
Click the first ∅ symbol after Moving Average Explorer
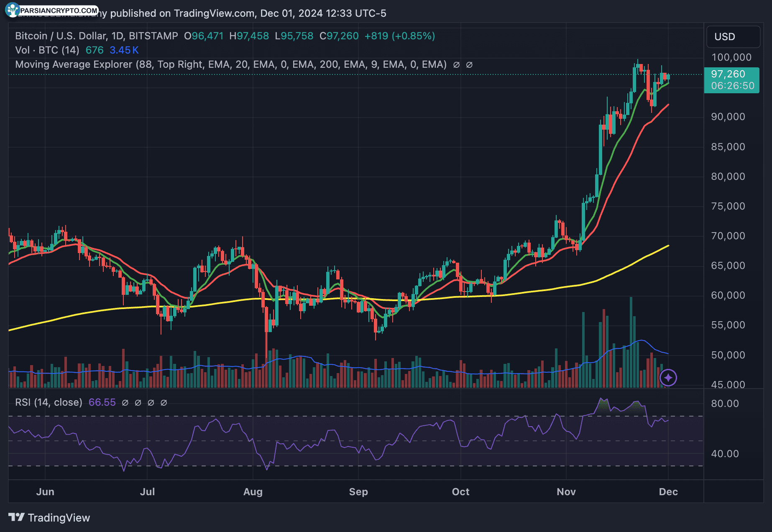pyautogui.click(x=457, y=65)
